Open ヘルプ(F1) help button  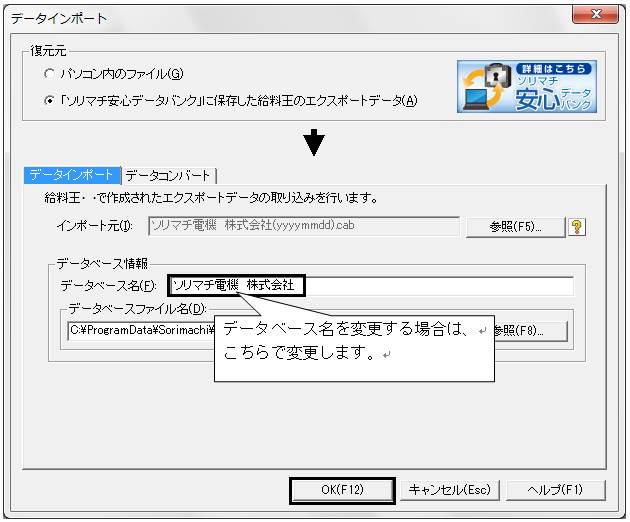555,490
